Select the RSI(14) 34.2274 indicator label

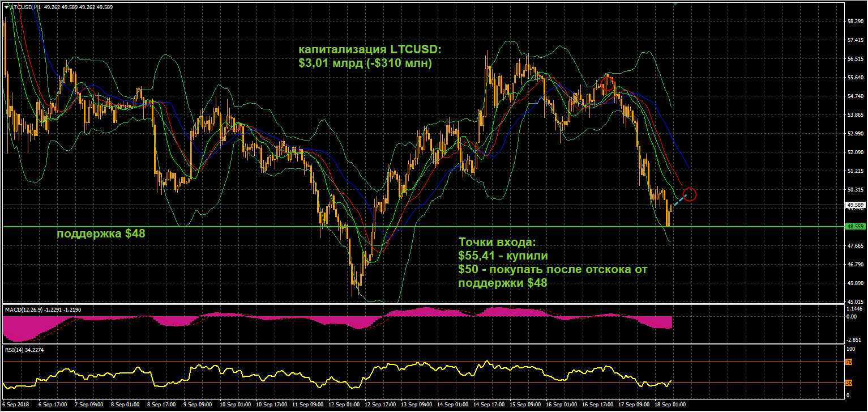point(24,350)
